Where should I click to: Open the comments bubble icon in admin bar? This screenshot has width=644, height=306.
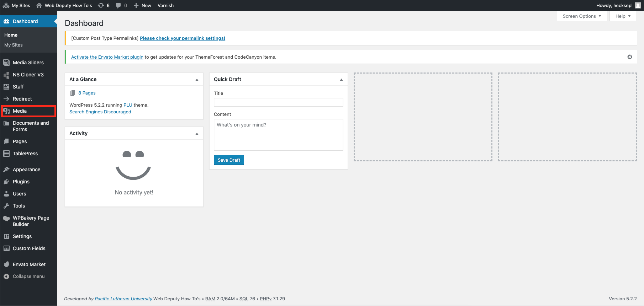coord(118,5)
